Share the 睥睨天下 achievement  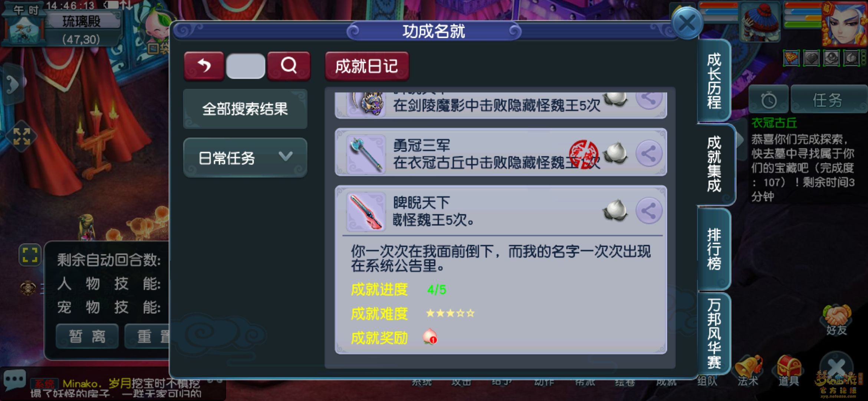point(649,211)
